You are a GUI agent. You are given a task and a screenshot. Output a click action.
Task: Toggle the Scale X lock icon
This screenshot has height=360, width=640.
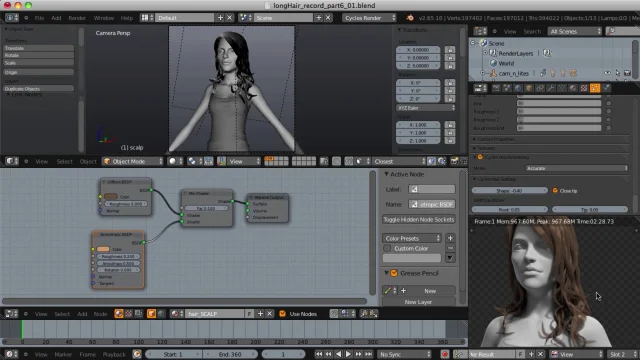tap(450, 125)
